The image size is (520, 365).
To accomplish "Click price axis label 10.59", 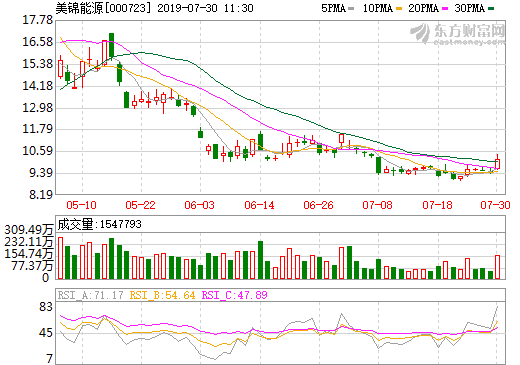I will click(x=38, y=151).
